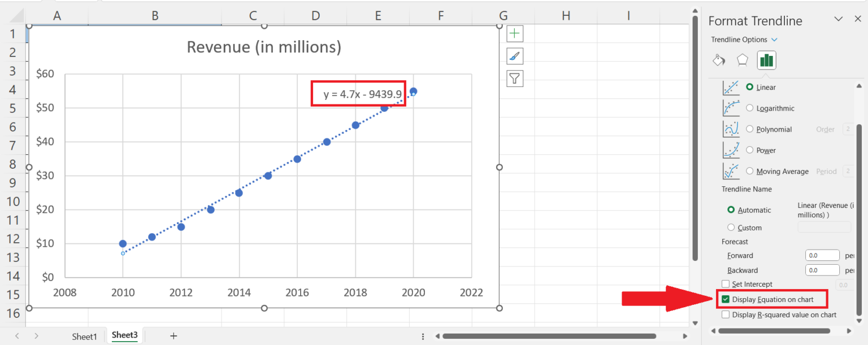
Task: Open Chart Elements with the plus icon
Action: 514,33
